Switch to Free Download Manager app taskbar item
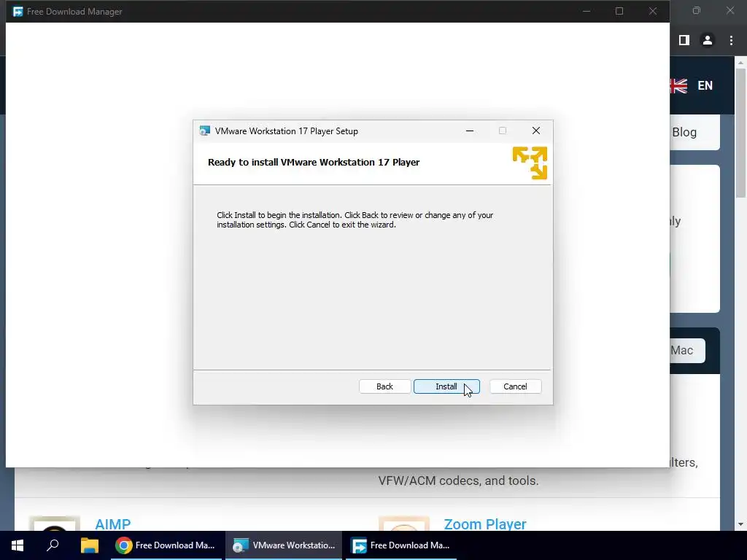This screenshot has height=560, width=747. pos(401,545)
